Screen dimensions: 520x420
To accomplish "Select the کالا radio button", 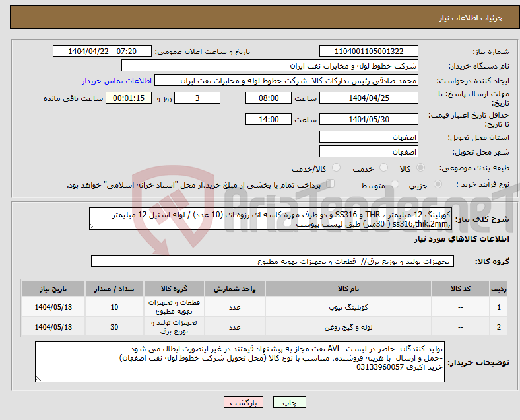I will point(420,168).
